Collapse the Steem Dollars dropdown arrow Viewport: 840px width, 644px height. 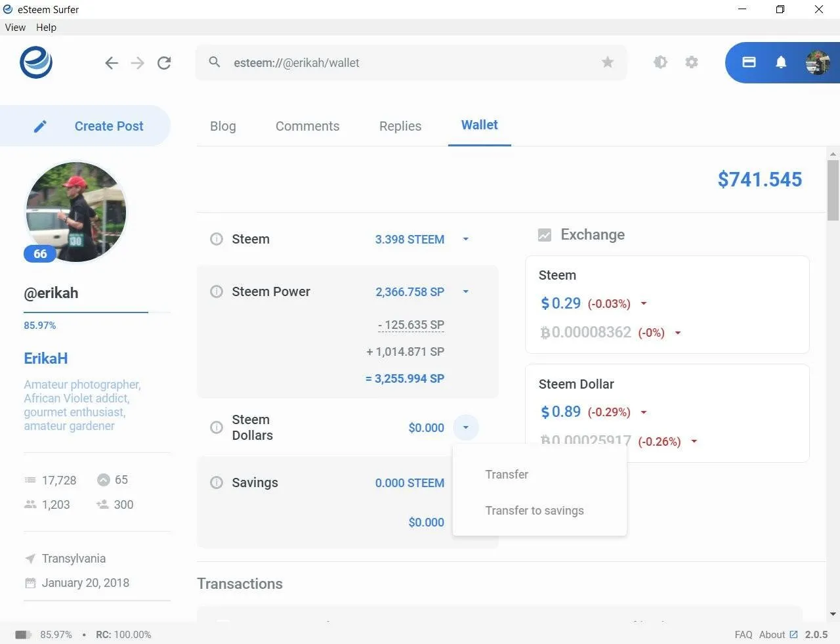coord(465,427)
